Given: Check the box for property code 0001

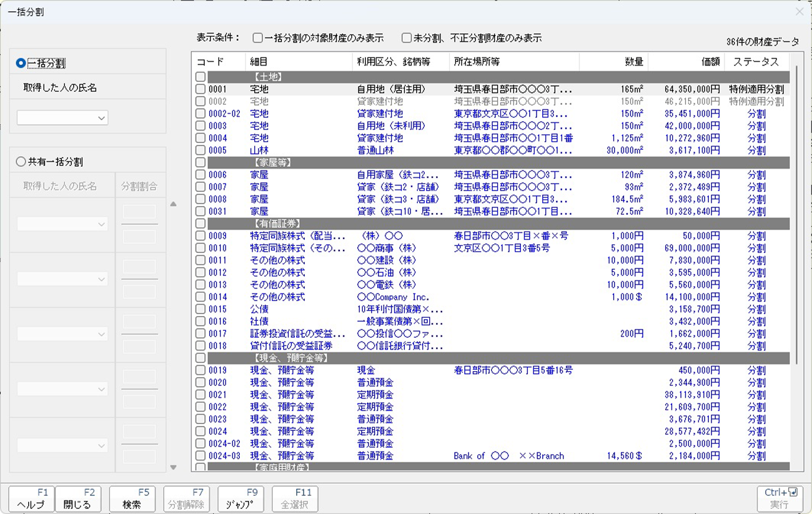Looking at the screenshot, I should [x=200, y=89].
